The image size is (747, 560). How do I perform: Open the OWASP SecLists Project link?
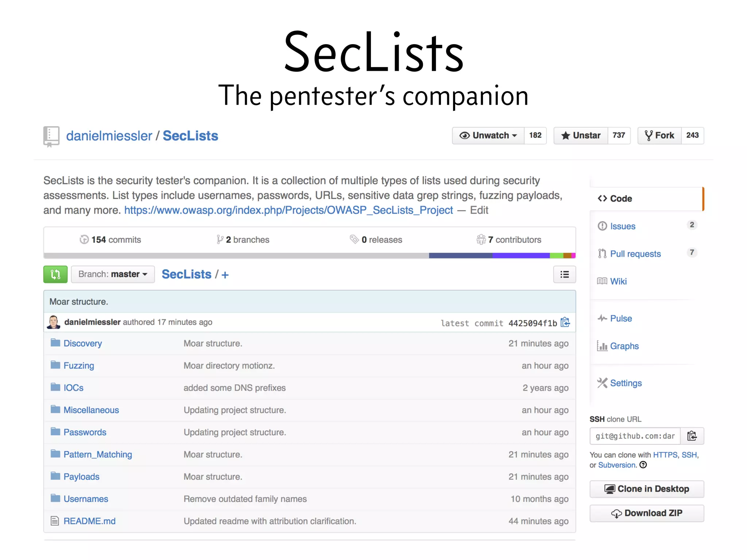(x=289, y=210)
